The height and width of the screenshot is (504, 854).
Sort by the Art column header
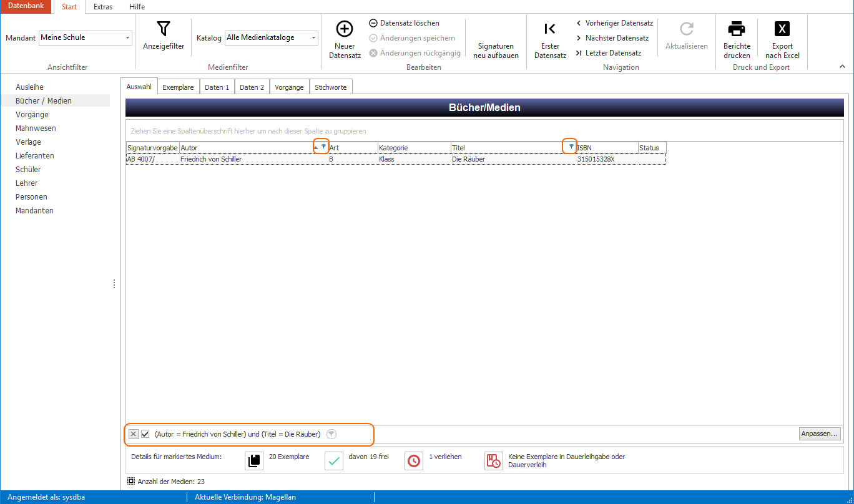pos(353,148)
